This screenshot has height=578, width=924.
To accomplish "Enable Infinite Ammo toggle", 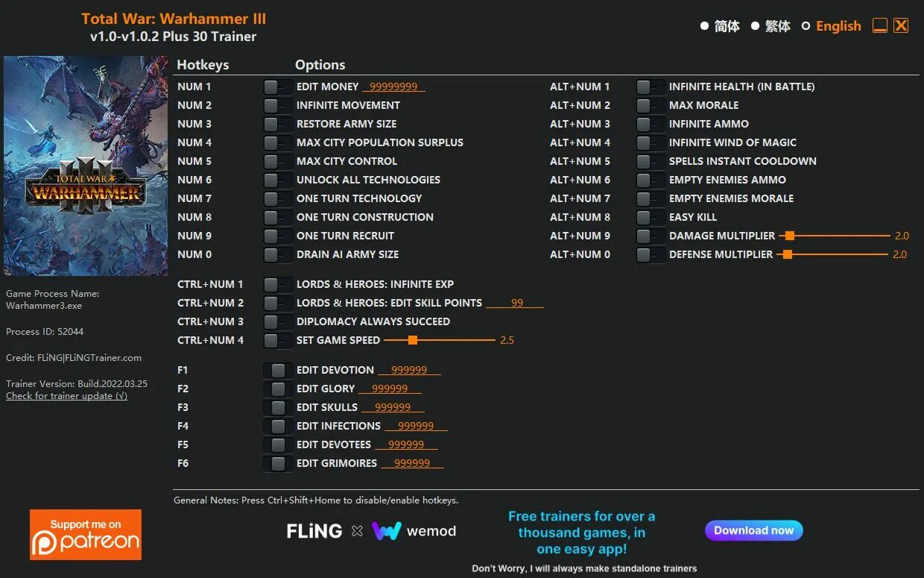I will click(651, 124).
